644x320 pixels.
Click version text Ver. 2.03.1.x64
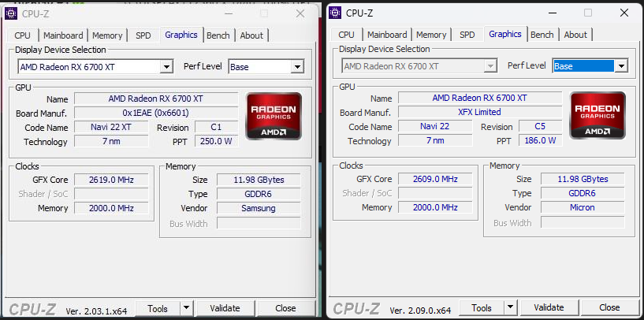[x=96, y=311]
